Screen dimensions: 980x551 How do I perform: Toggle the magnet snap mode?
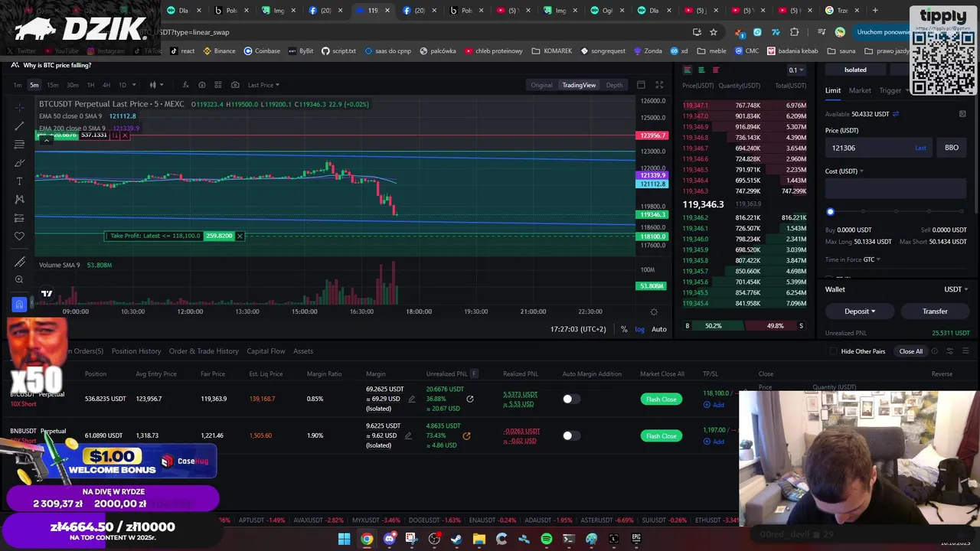19,305
